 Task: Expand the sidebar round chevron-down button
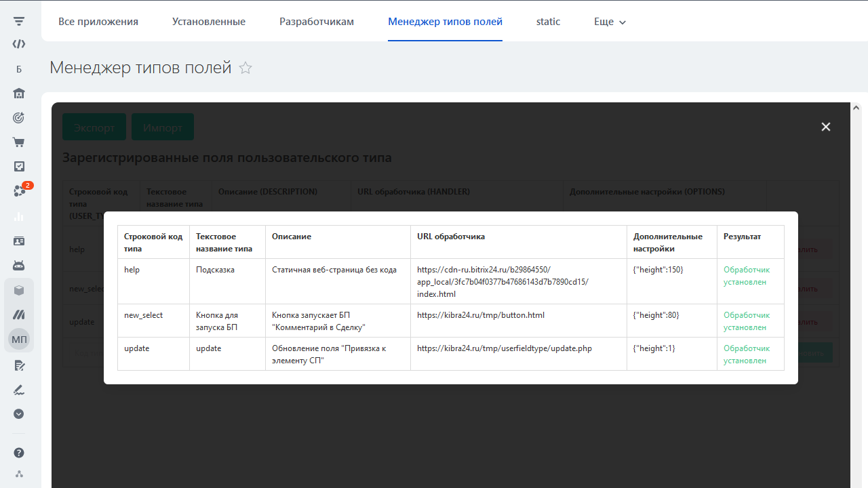pyautogui.click(x=19, y=413)
